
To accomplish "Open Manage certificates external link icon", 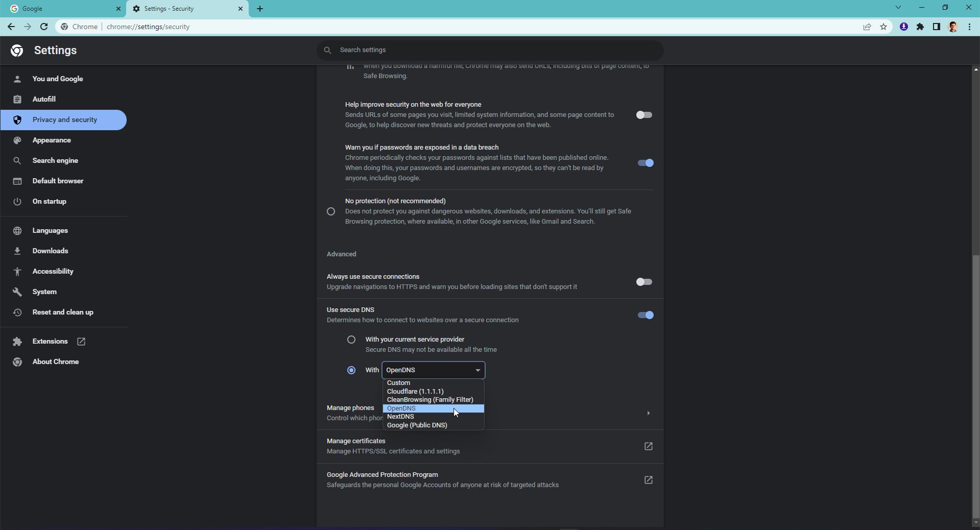I will tap(648, 446).
